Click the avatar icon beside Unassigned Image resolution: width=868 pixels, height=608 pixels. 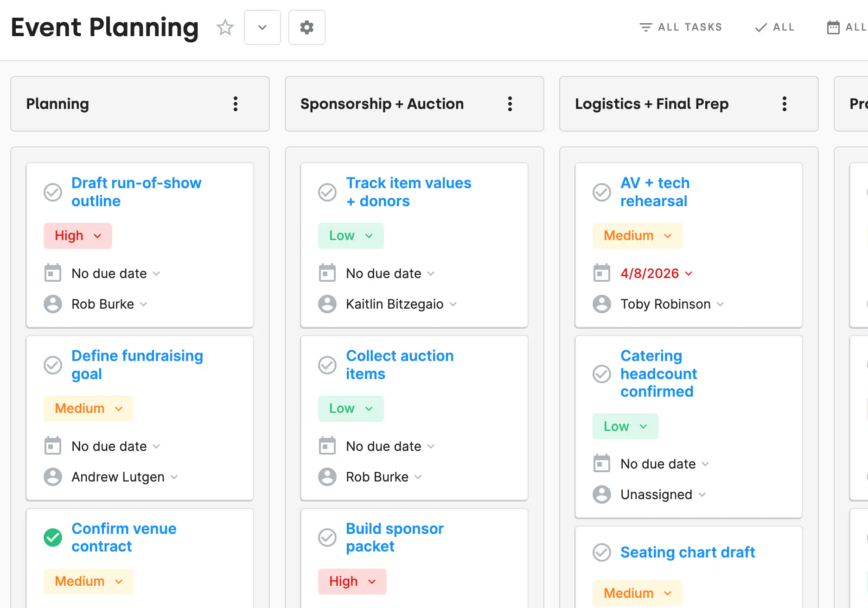click(x=602, y=494)
